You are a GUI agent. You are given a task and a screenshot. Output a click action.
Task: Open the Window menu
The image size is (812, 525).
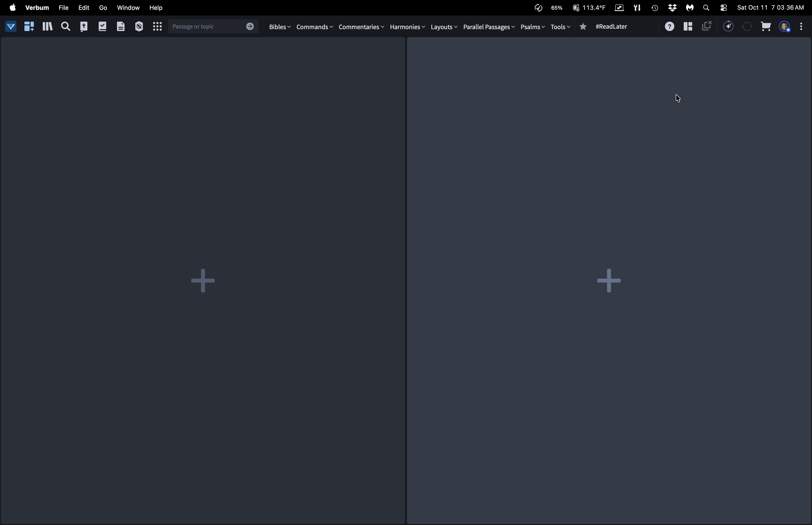click(x=128, y=8)
